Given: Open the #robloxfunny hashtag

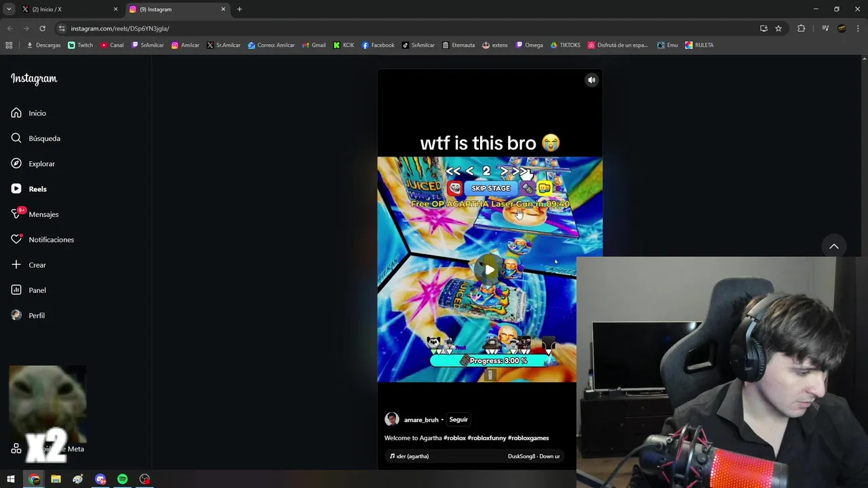Looking at the screenshot, I should coord(486,438).
